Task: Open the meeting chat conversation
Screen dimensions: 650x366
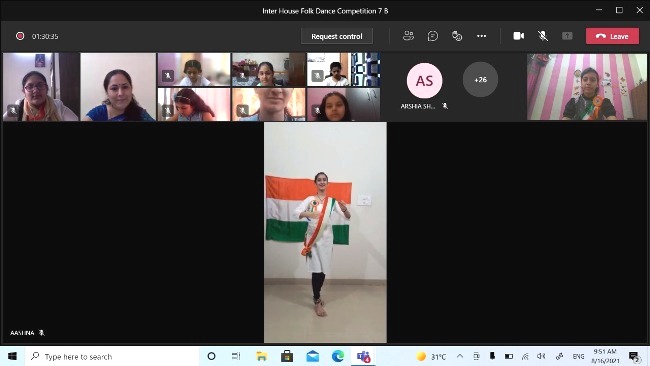Action: coord(432,36)
